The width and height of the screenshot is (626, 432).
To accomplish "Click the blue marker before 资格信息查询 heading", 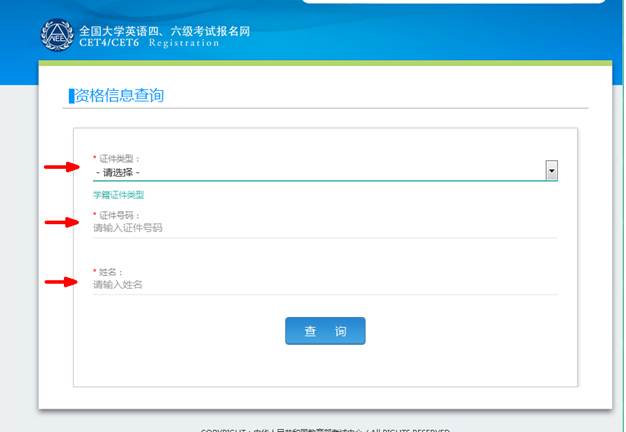I will coord(71,96).
